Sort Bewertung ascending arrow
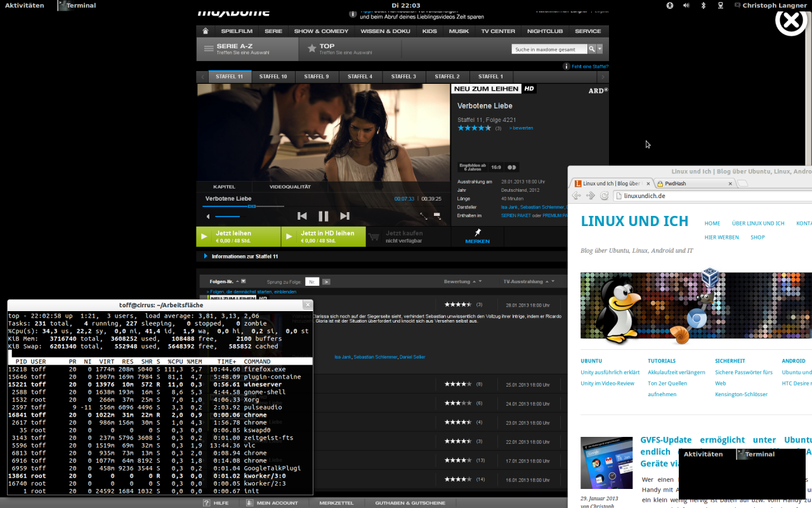This screenshot has height=508, width=812. click(x=475, y=281)
